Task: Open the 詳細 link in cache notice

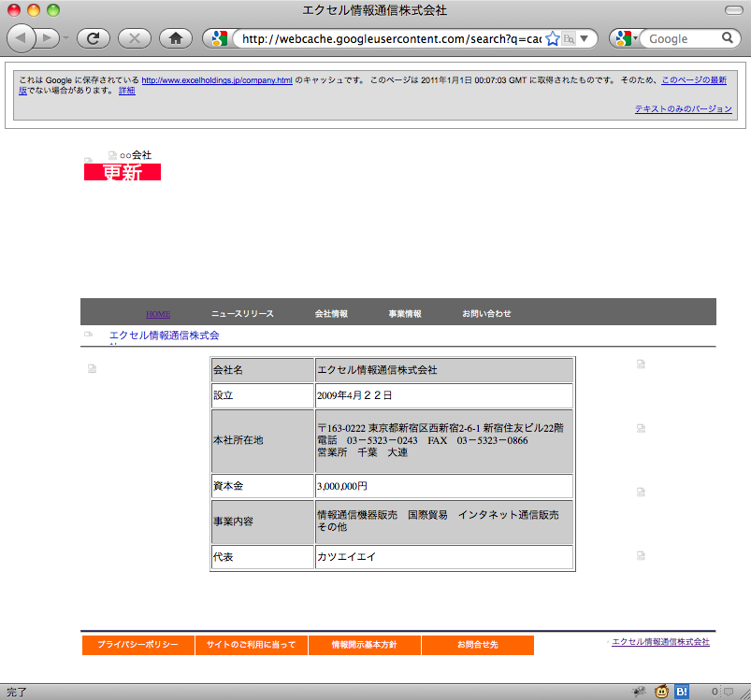Action: (127, 91)
